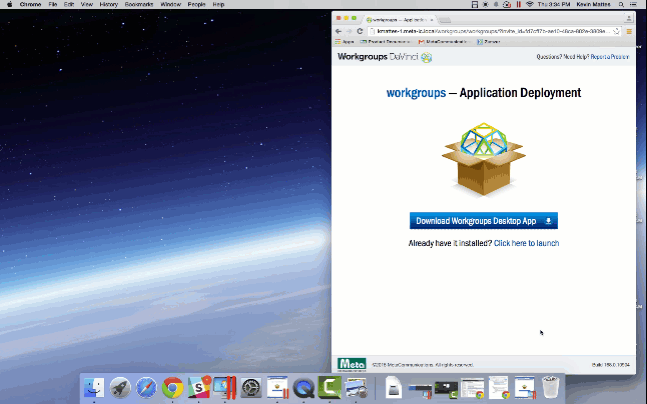The height and width of the screenshot is (404, 647).
Task: Reload the page in Chrome
Action: pos(360,31)
